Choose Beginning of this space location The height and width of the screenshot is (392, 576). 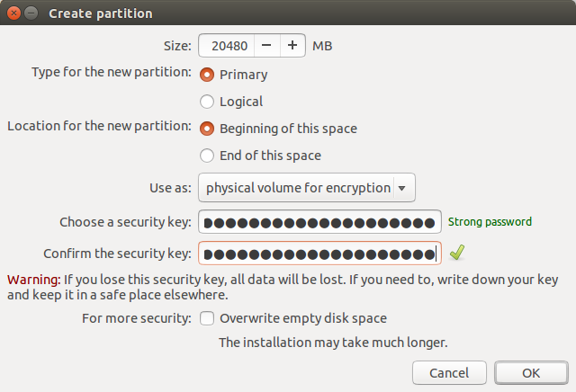tap(207, 129)
